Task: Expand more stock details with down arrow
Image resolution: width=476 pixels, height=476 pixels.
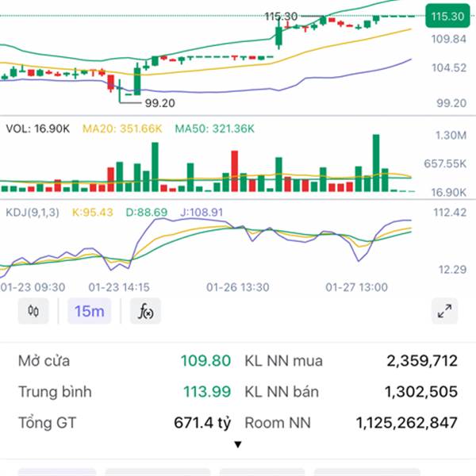Action: [238, 445]
